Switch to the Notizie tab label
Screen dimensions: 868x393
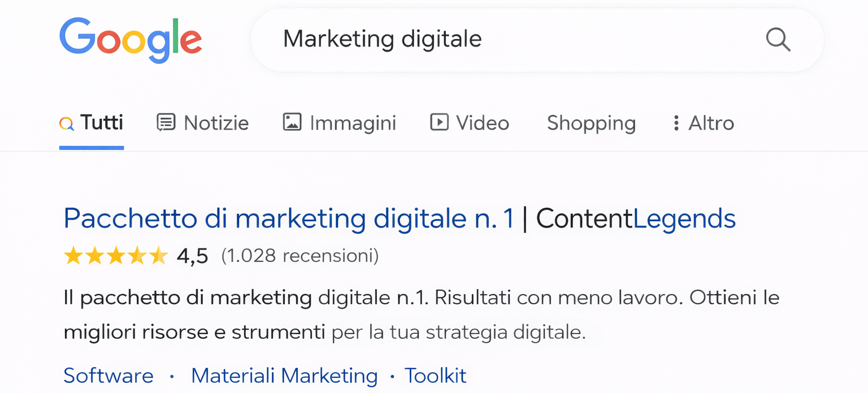(216, 123)
